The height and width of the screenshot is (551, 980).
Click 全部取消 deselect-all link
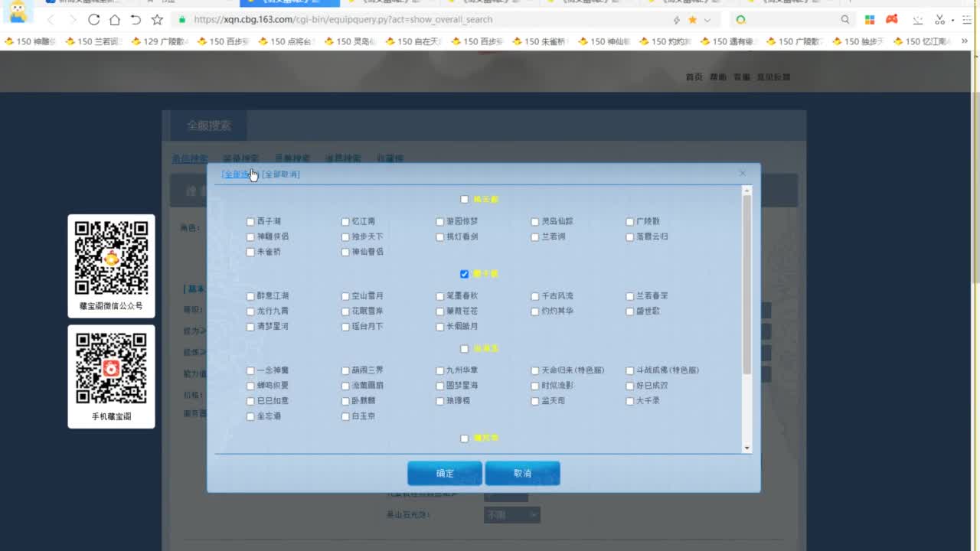[x=281, y=174]
